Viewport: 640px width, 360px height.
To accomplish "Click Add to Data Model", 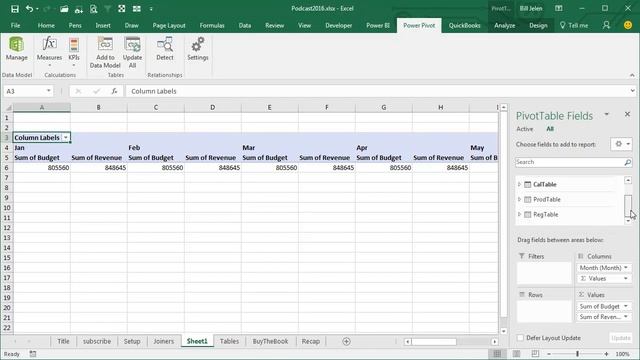I will click(105, 52).
